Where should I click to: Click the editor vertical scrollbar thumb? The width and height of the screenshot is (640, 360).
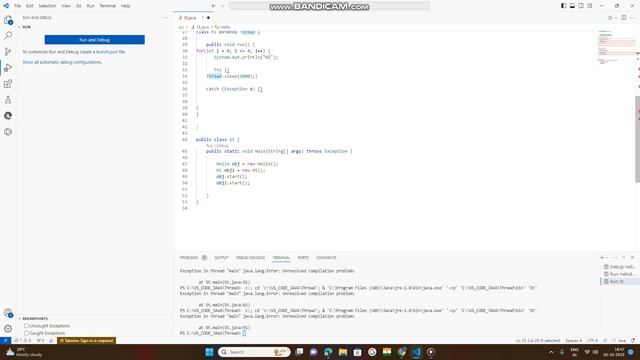tap(638, 139)
